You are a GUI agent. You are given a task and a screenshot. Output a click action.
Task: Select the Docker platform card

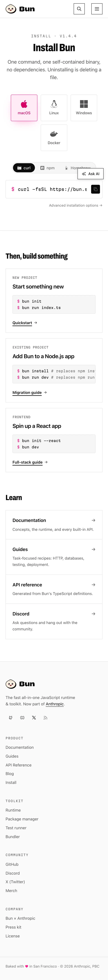(54, 138)
